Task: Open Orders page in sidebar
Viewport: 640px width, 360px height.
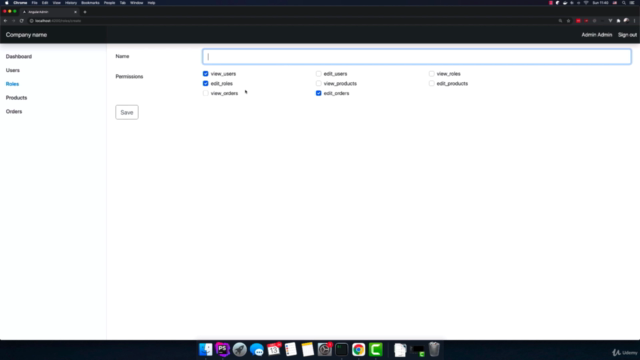Action: (14, 111)
